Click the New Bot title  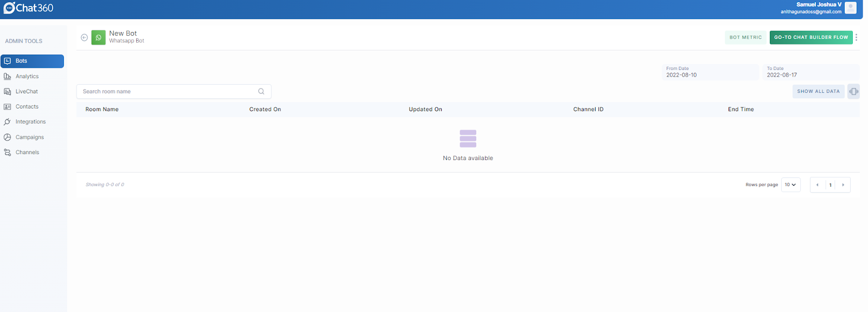click(x=123, y=33)
